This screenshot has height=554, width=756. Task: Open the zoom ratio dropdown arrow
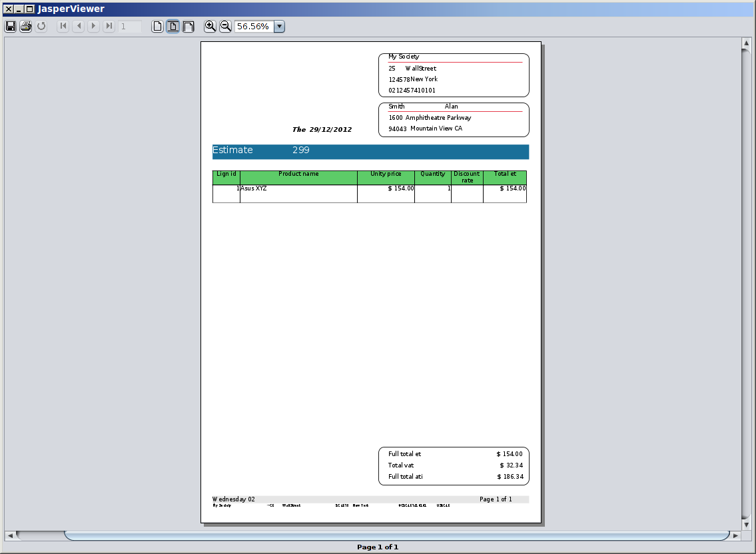point(279,27)
